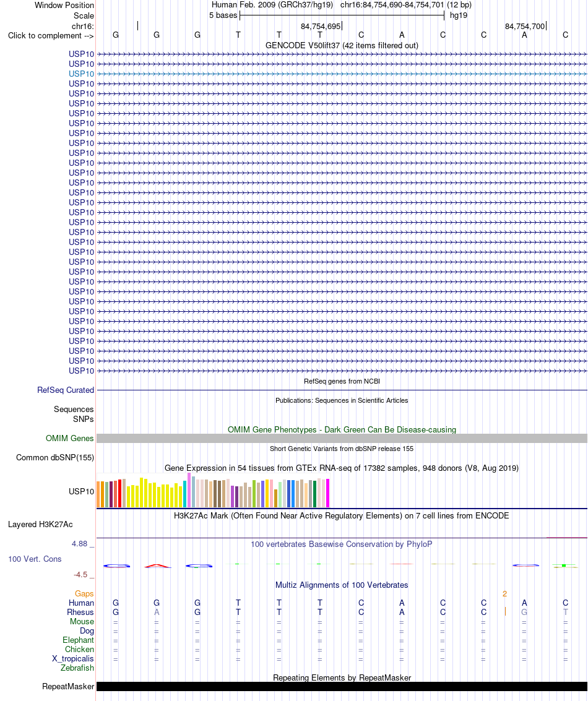Click the Dog species label
This screenshot has width=588, height=701.
pos(87,631)
